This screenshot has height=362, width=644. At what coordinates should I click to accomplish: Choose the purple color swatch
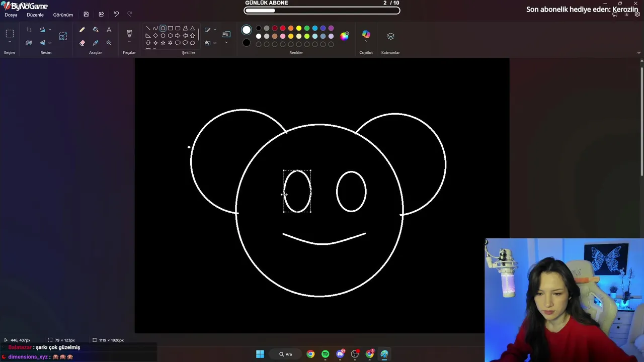[x=331, y=28]
